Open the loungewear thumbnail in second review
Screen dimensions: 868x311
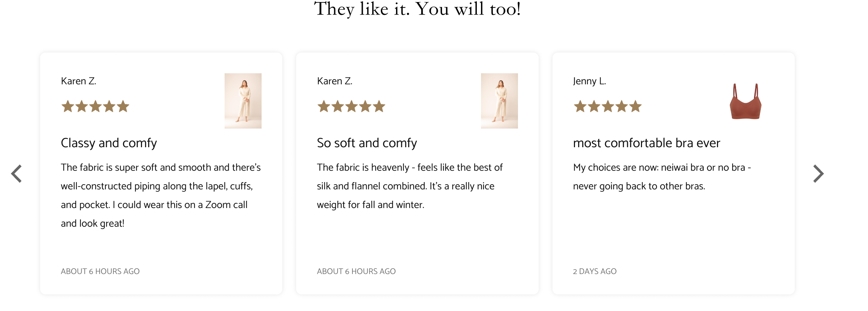click(x=499, y=101)
